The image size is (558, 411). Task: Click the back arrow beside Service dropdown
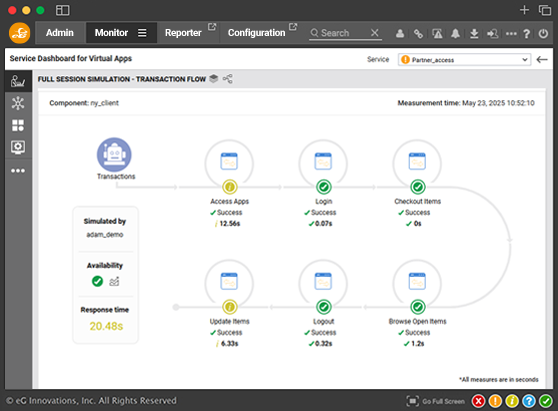542,59
